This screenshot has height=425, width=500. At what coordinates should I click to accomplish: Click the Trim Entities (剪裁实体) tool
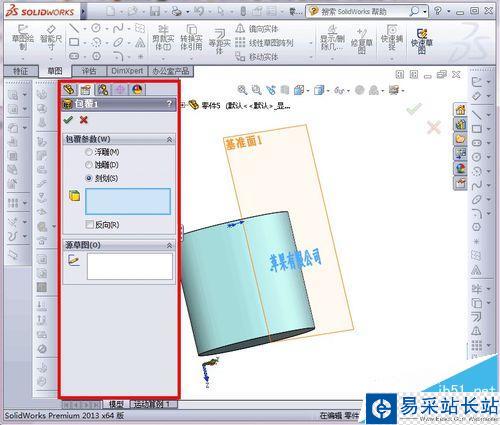tap(163, 37)
